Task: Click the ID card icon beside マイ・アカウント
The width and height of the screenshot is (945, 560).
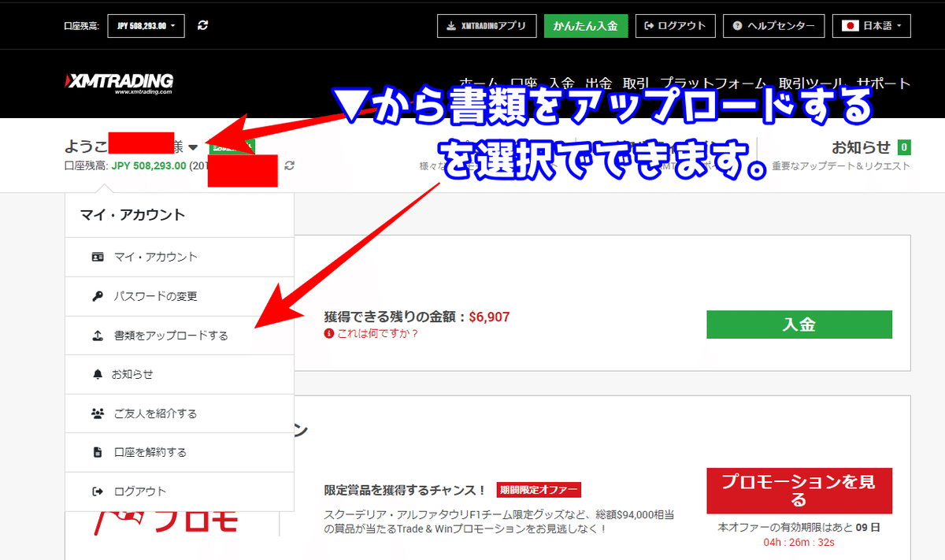Action: 98,257
